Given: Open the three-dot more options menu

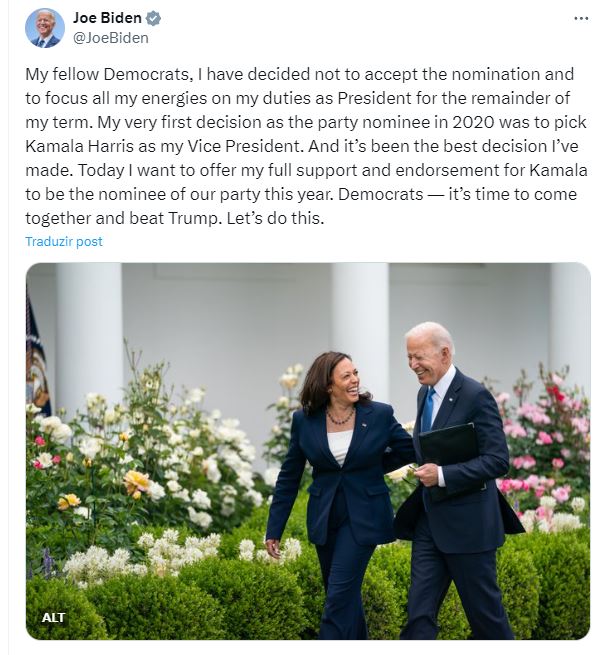Looking at the screenshot, I should coord(581,19).
